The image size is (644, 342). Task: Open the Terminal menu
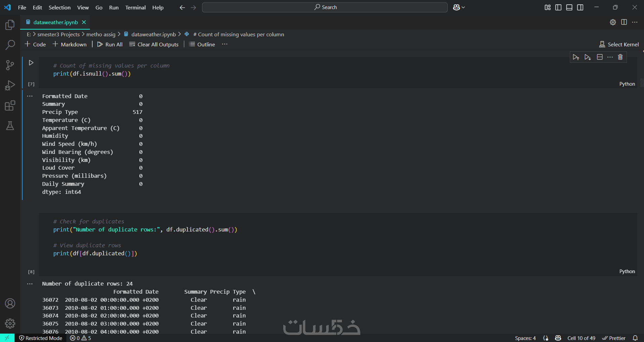pyautogui.click(x=135, y=7)
